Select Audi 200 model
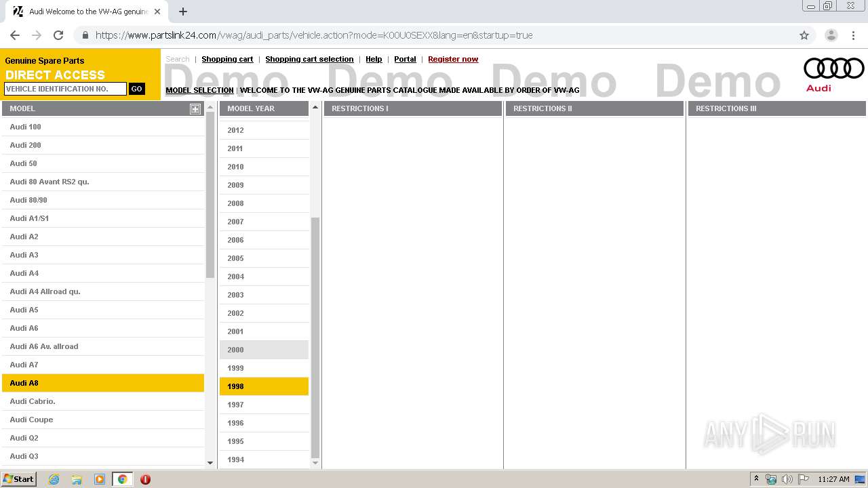 point(103,145)
